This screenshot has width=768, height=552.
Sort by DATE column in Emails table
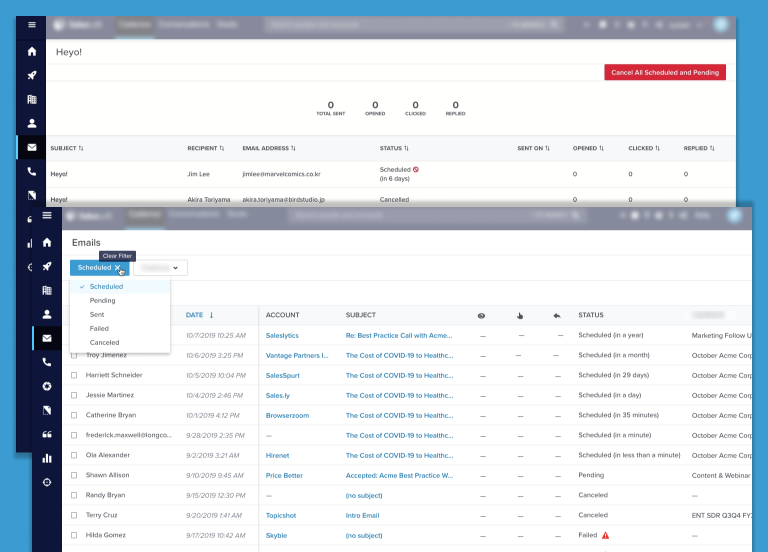pos(199,315)
